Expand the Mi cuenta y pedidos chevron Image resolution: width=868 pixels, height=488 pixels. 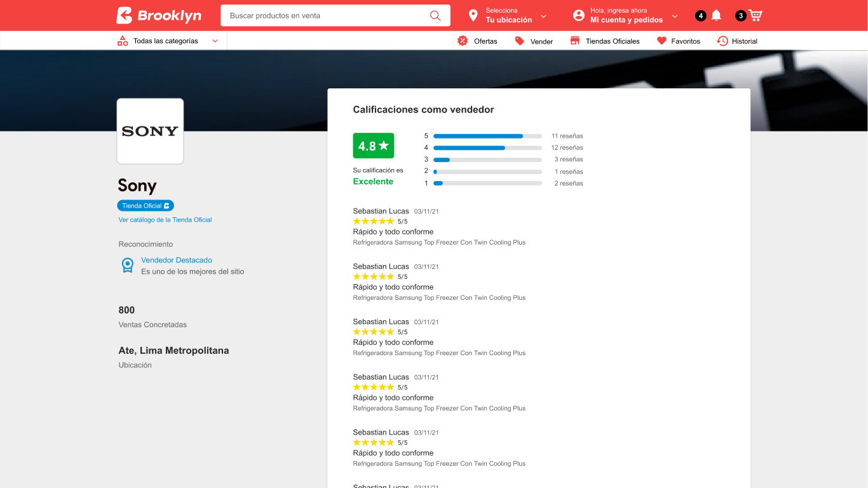point(675,16)
